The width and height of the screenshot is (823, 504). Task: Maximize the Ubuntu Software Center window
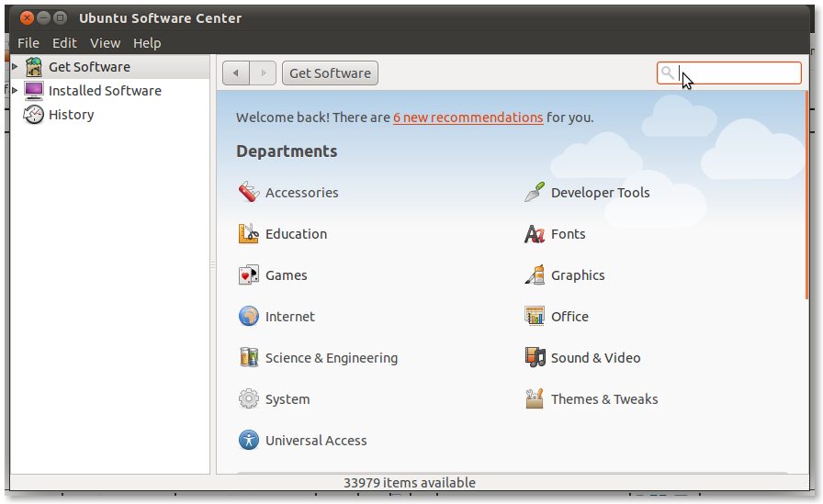[61, 17]
